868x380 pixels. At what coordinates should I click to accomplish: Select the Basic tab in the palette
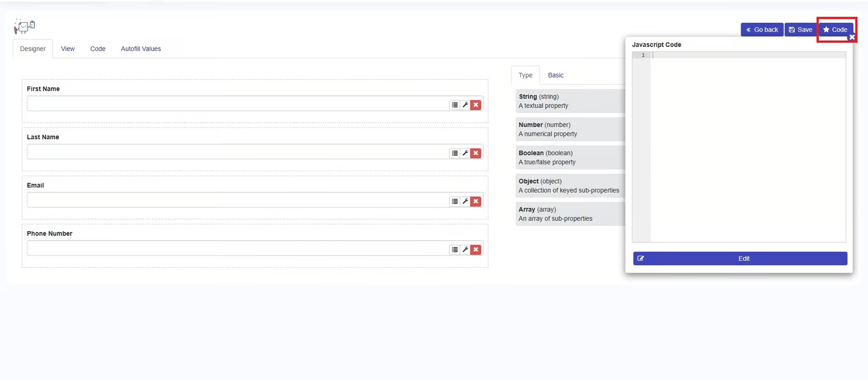click(x=556, y=75)
